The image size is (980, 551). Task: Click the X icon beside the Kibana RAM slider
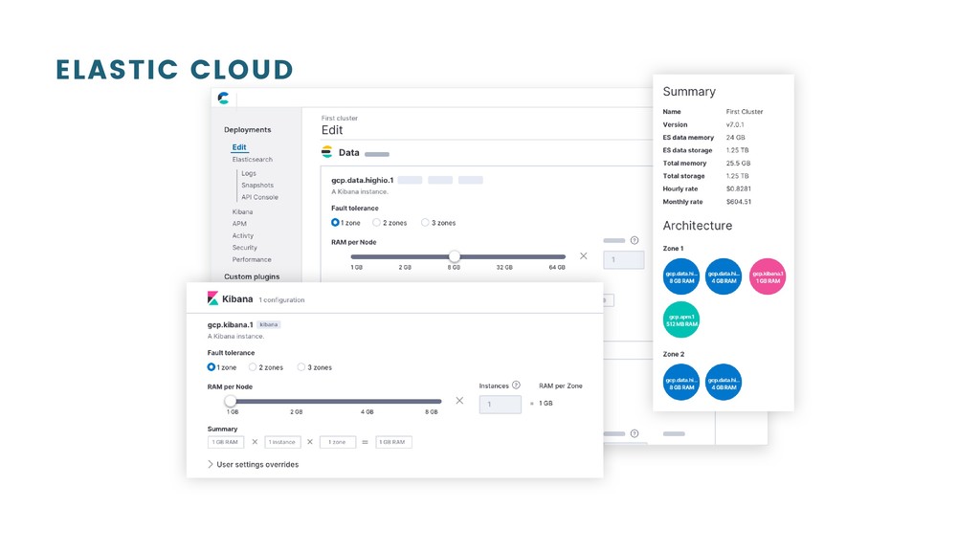point(459,401)
